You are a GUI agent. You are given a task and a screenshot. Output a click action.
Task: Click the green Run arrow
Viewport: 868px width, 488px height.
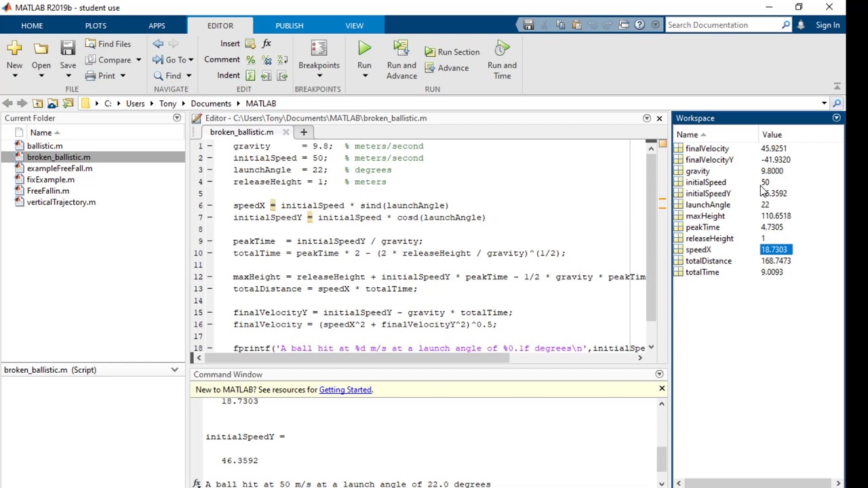[364, 48]
